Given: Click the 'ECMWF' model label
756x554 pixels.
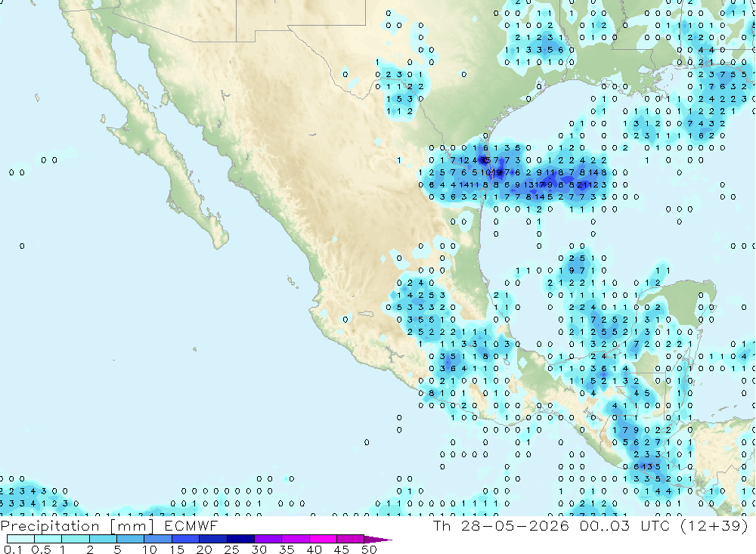Looking at the screenshot, I should click(x=191, y=525).
